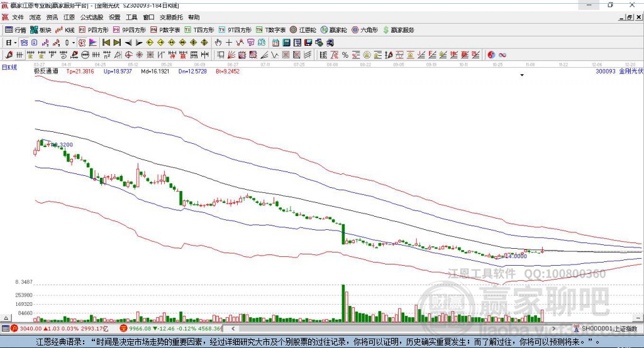Click the 日K线 chart label
The image size is (644, 348).
(x=9, y=67)
